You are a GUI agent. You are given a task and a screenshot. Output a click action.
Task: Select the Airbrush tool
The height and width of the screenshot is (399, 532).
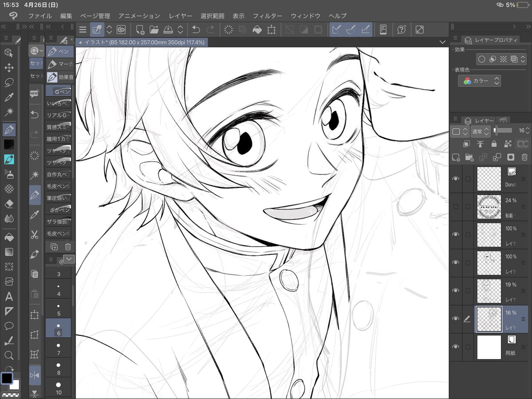pos(8,174)
